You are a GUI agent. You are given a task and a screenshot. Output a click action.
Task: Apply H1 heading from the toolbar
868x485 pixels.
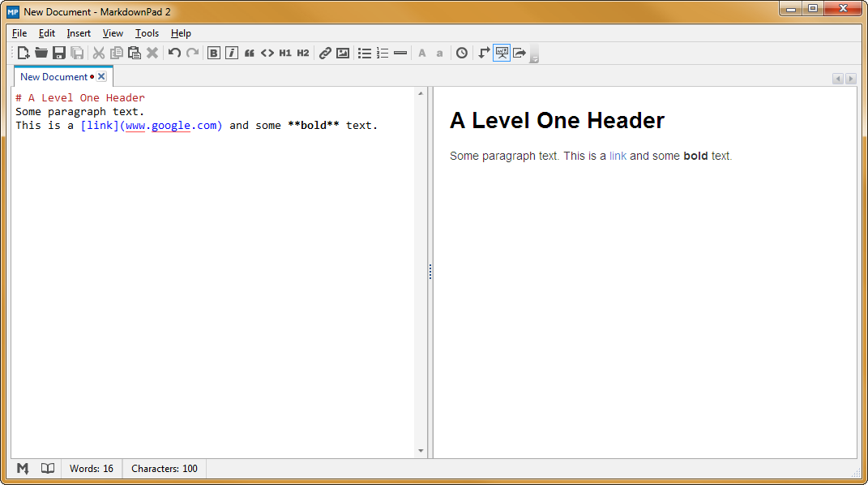pyautogui.click(x=285, y=52)
